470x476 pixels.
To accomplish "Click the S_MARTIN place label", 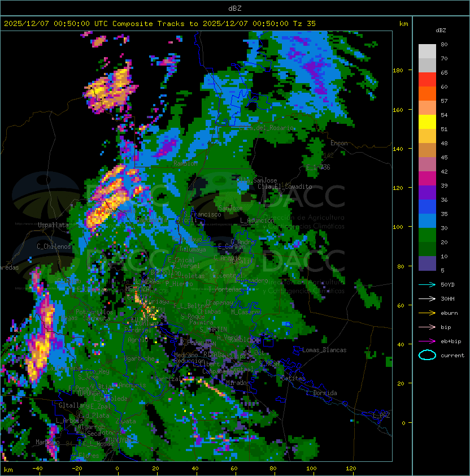I will tap(214, 329).
